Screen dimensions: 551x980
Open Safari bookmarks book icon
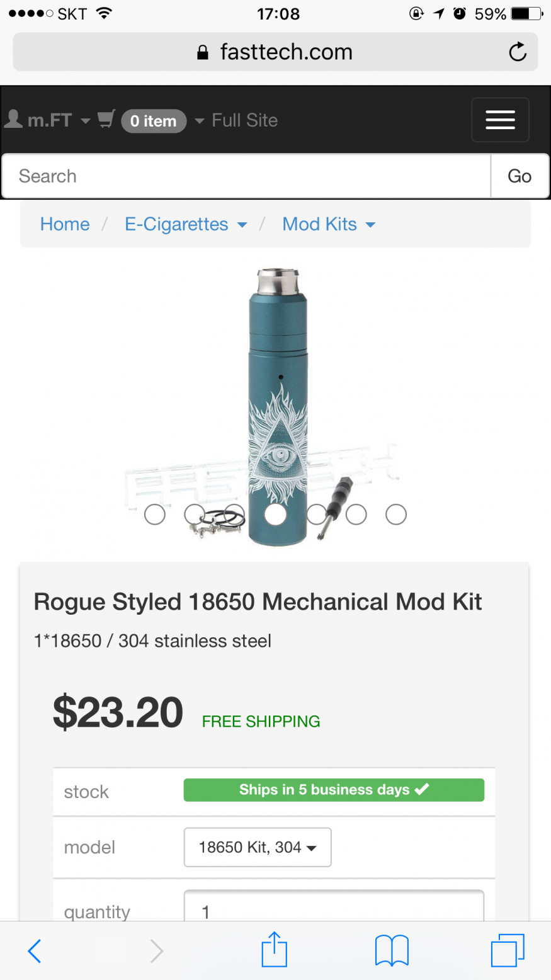[392, 950]
